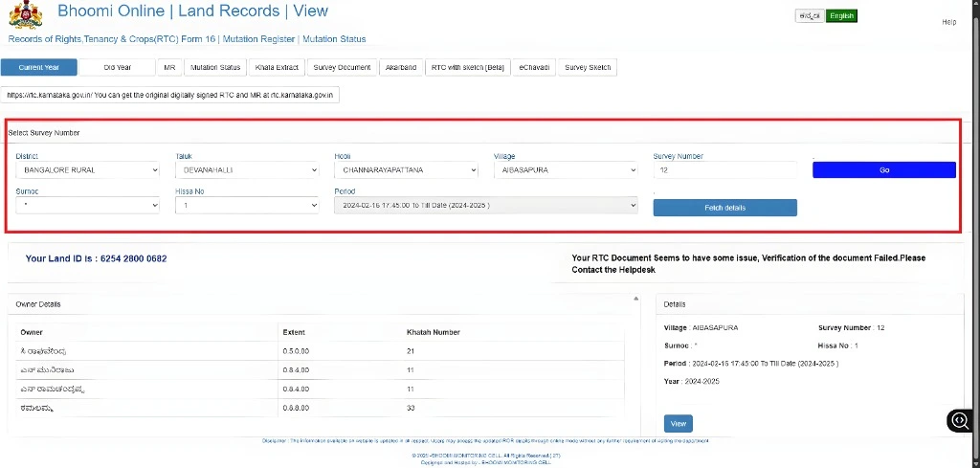Collapse the Owner Details panel arrow
Image resolution: width=980 pixels, height=468 pixels.
[638, 299]
